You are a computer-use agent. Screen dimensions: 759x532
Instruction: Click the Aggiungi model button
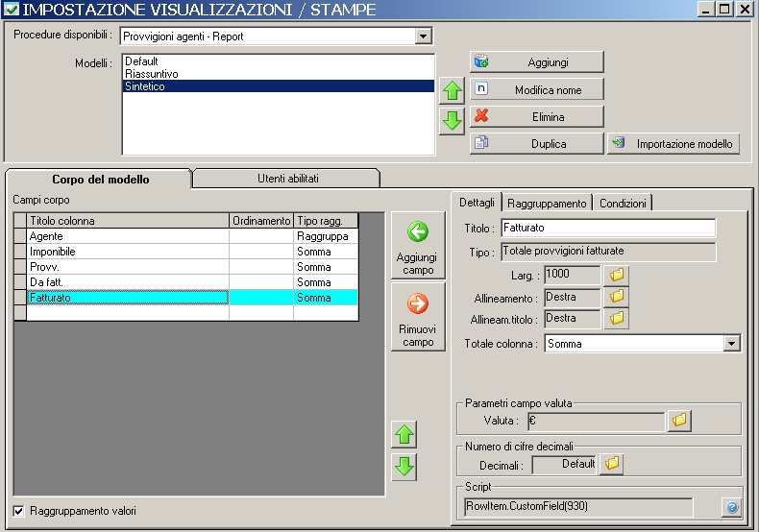coord(536,61)
